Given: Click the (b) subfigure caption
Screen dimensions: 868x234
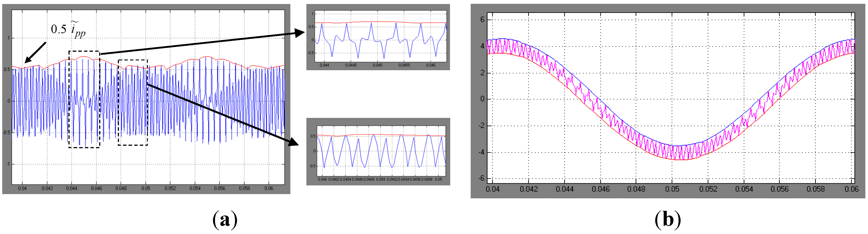Looking at the screenshot, I should coord(667,220).
